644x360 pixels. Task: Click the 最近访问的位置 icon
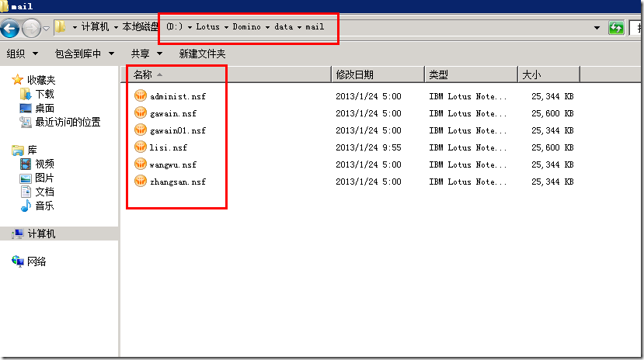(26, 122)
